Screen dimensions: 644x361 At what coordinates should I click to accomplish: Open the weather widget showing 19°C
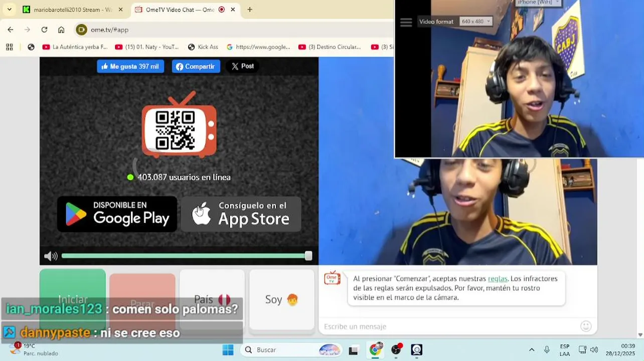point(34,349)
